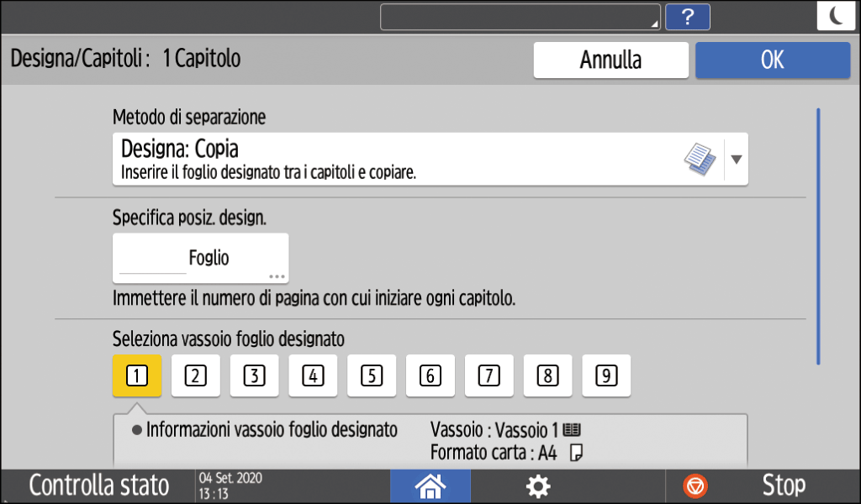Select designated sheet tray 1

(x=136, y=375)
